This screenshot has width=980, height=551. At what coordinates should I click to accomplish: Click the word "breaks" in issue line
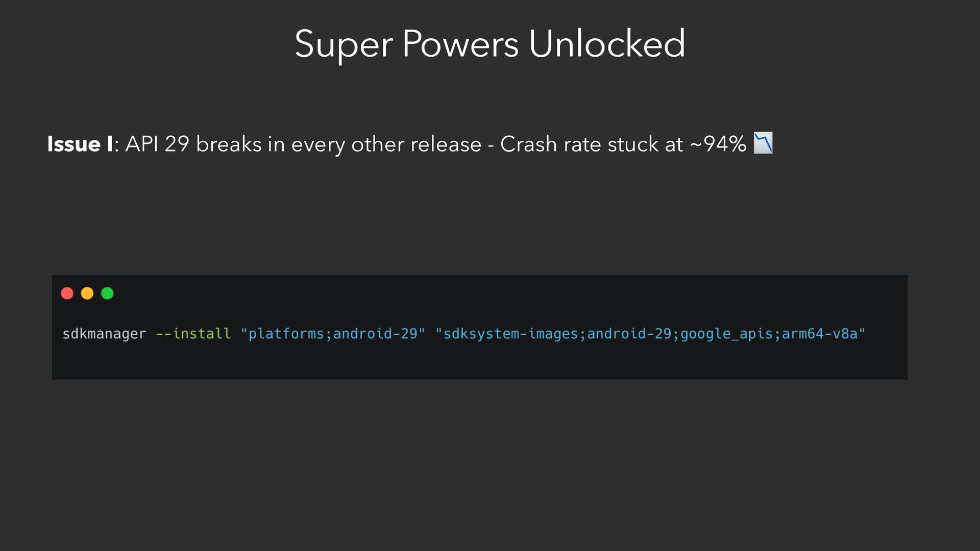point(228,144)
